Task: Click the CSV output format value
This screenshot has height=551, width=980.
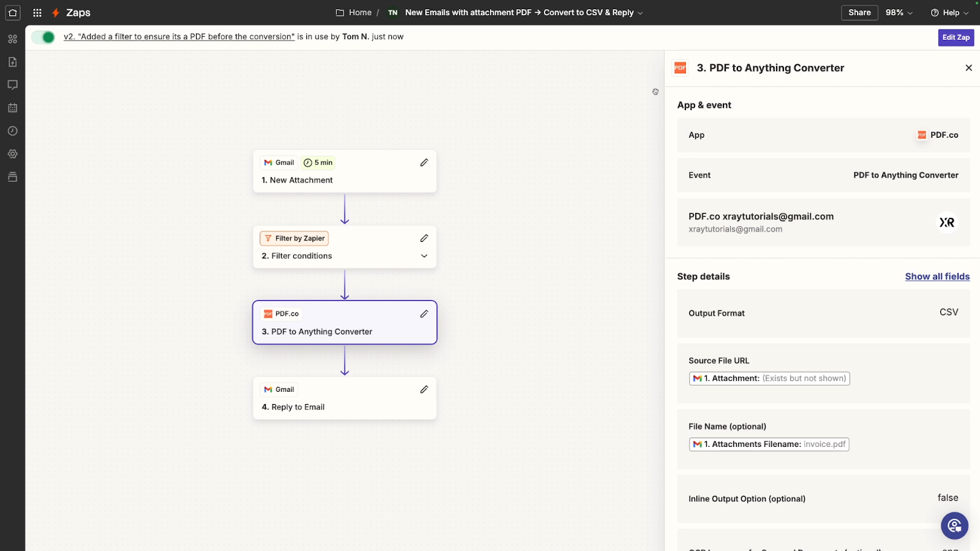Action: point(949,312)
